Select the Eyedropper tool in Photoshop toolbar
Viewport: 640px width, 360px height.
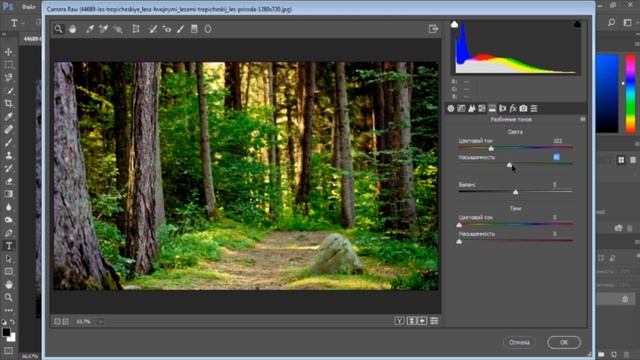point(9,116)
